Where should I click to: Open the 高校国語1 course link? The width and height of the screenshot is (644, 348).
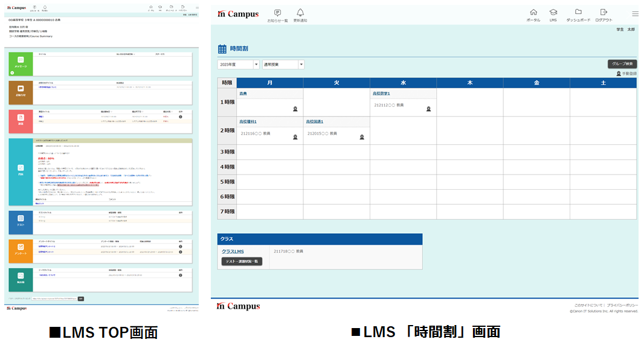pyautogui.click(x=314, y=121)
